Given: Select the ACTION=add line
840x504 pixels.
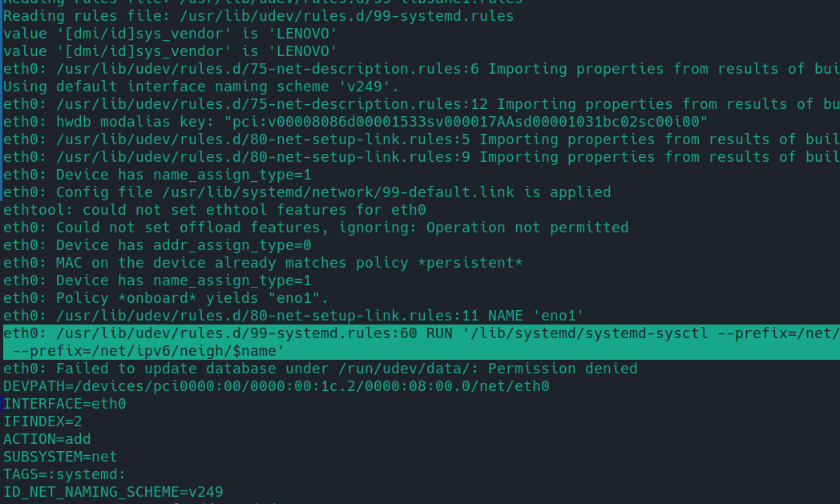Looking at the screenshot, I should coord(47,439).
